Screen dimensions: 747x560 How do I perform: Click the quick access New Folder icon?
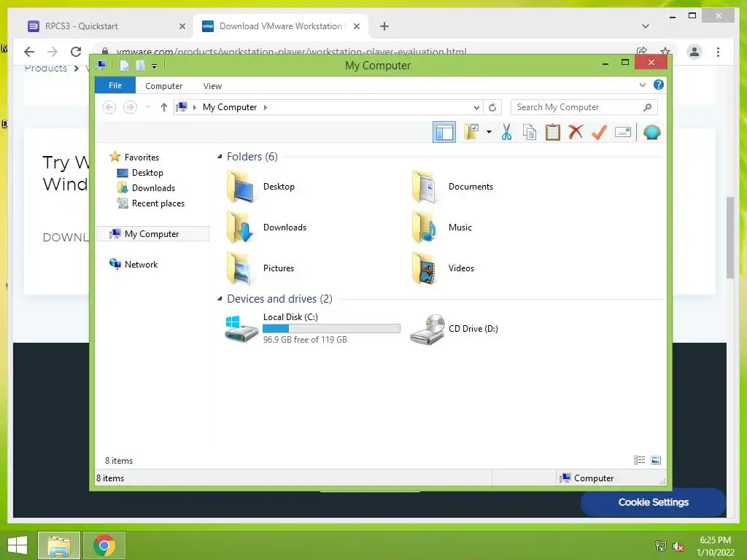(140, 65)
